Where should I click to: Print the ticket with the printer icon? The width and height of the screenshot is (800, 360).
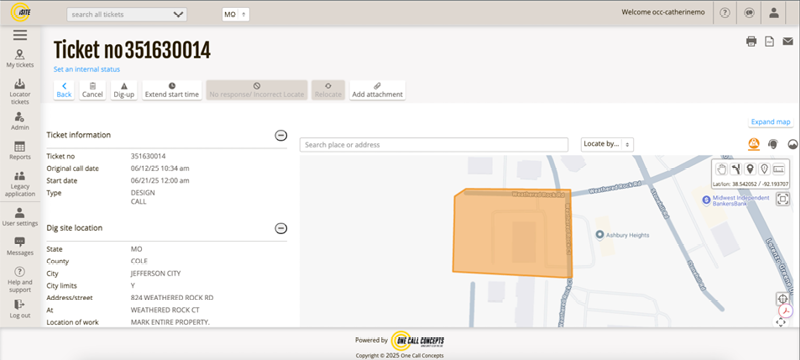pos(751,42)
